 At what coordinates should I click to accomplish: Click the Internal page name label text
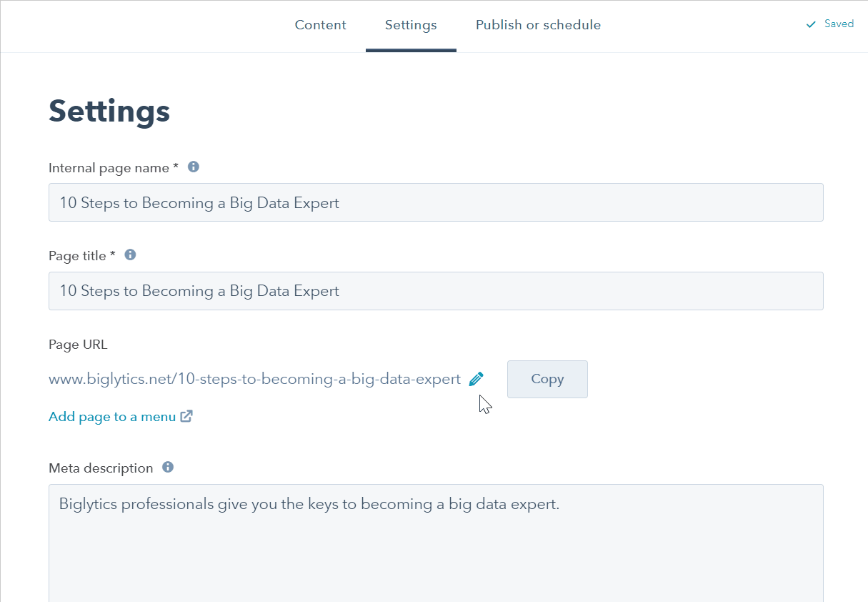pyautogui.click(x=113, y=168)
